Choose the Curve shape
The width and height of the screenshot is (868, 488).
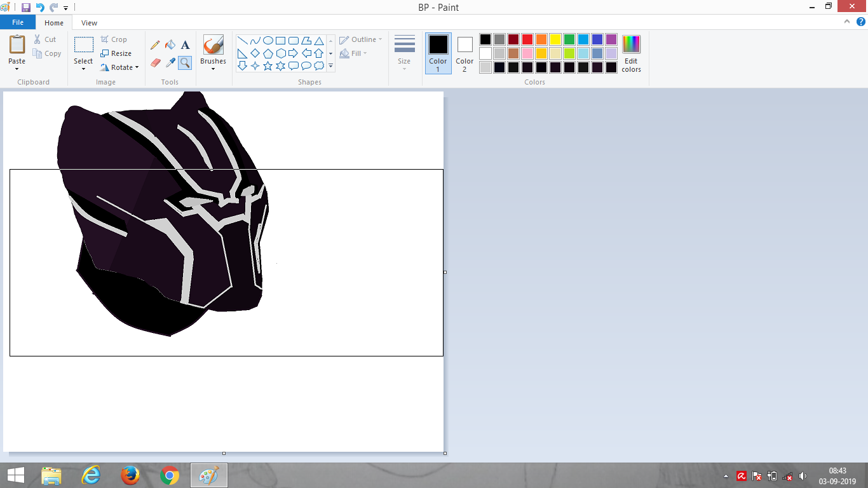[255, 41]
